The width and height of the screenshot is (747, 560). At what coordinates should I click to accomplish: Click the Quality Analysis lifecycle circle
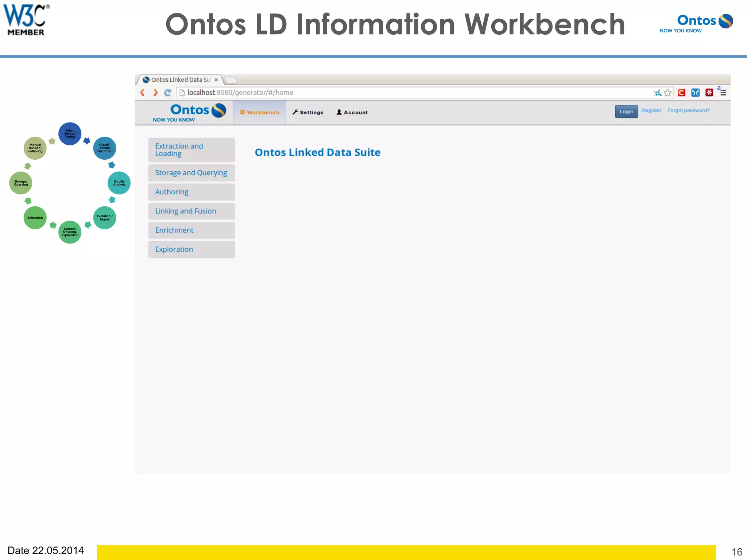pos(119,183)
